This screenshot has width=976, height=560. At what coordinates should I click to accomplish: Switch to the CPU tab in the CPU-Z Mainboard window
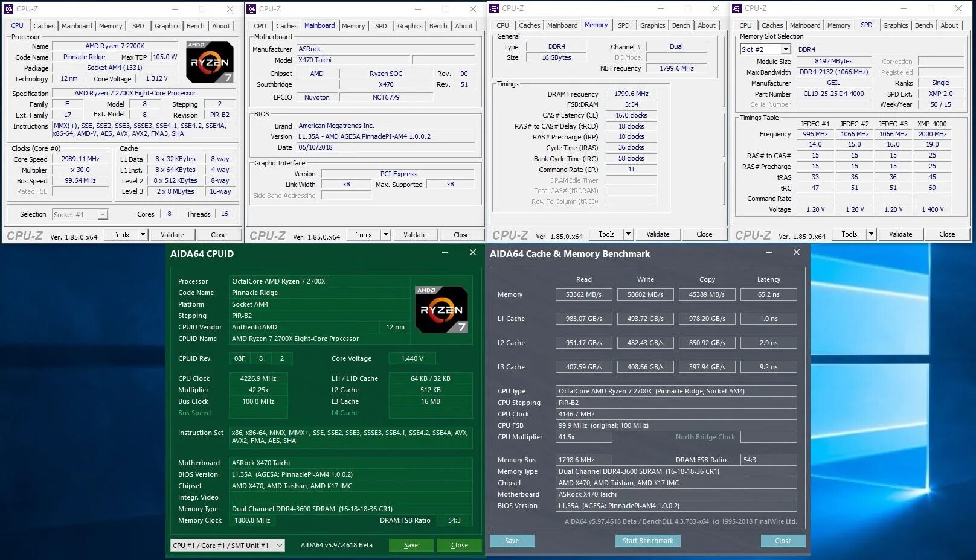coord(260,26)
